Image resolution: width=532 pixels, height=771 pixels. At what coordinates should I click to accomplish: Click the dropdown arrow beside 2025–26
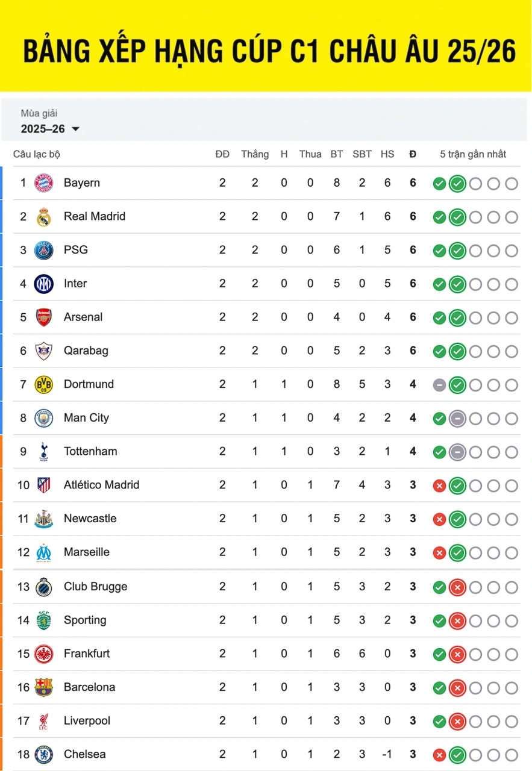[75, 129]
